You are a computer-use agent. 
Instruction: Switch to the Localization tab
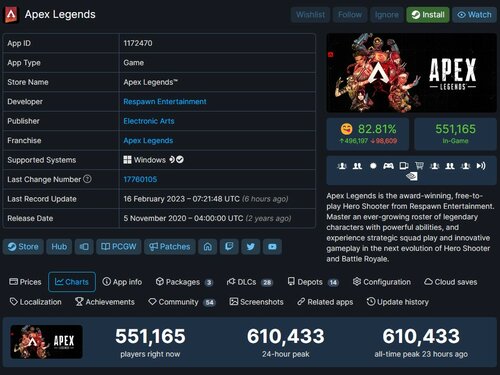[x=35, y=302]
